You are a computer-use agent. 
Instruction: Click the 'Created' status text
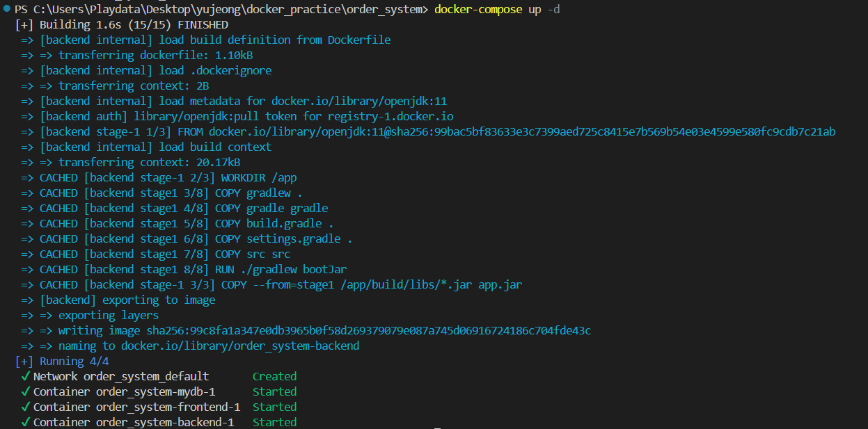coord(274,377)
